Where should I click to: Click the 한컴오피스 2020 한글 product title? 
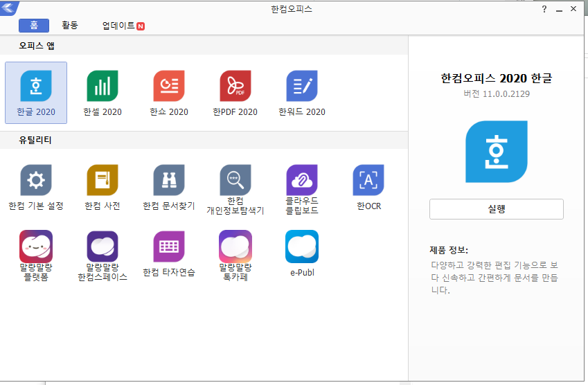tap(497, 78)
